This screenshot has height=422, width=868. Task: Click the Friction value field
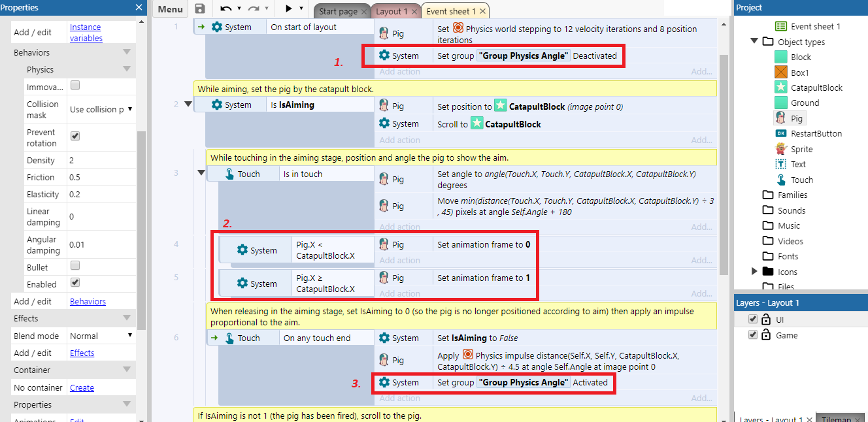click(101, 177)
